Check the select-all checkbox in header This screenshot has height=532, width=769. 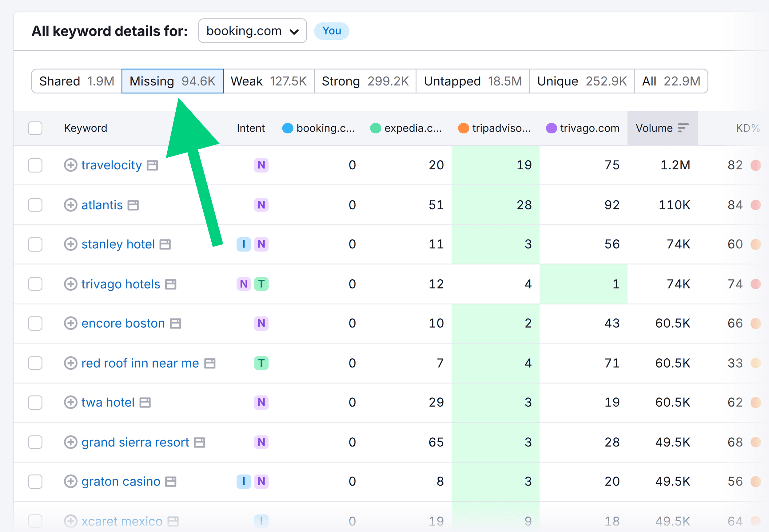(35, 128)
